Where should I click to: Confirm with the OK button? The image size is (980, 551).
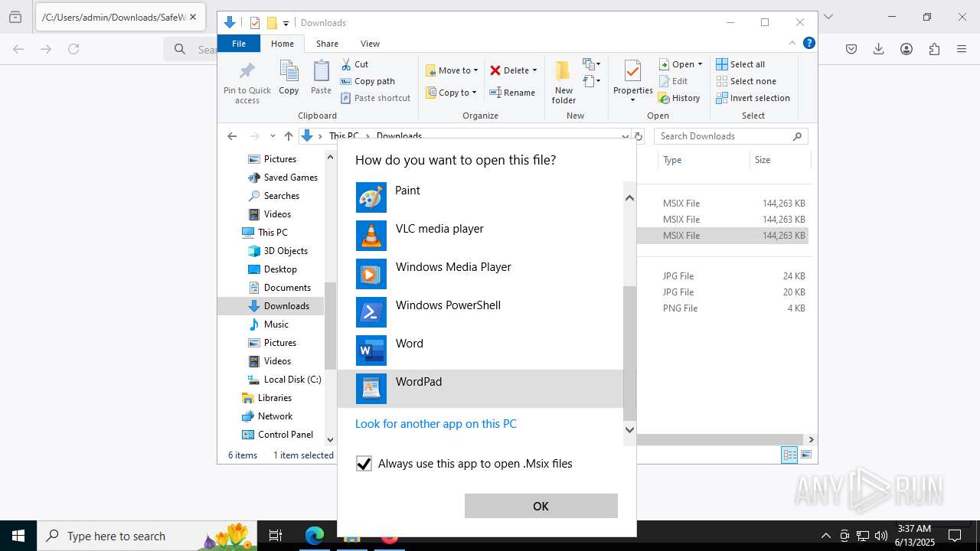coord(541,506)
